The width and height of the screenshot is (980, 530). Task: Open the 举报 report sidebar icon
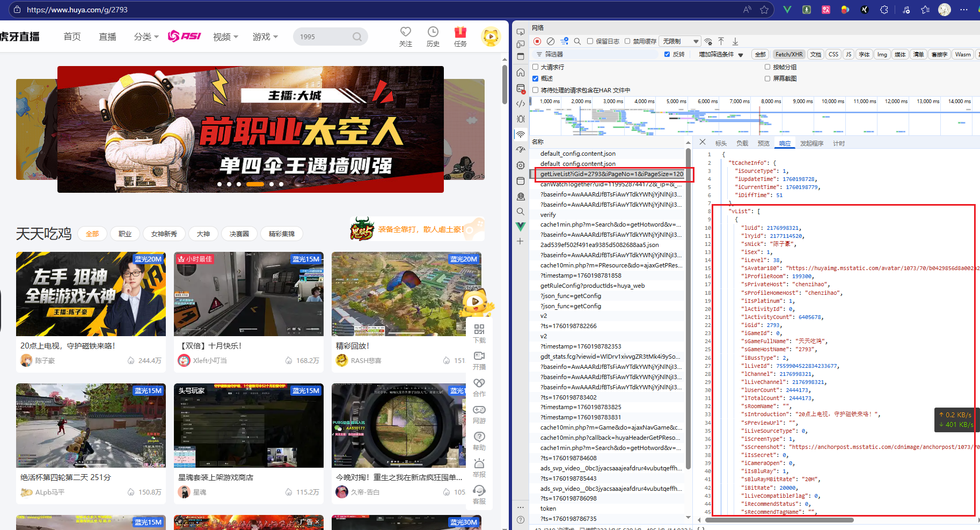click(x=479, y=463)
